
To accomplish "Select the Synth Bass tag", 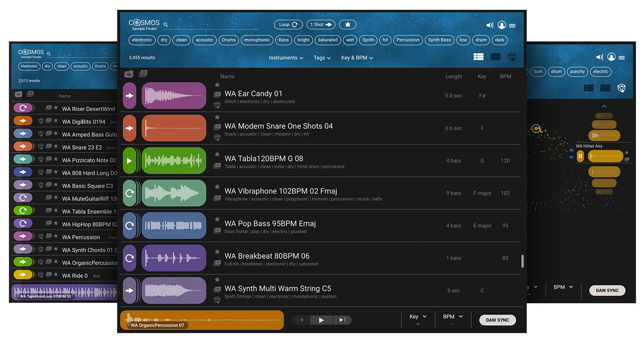I will [x=440, y=40].
